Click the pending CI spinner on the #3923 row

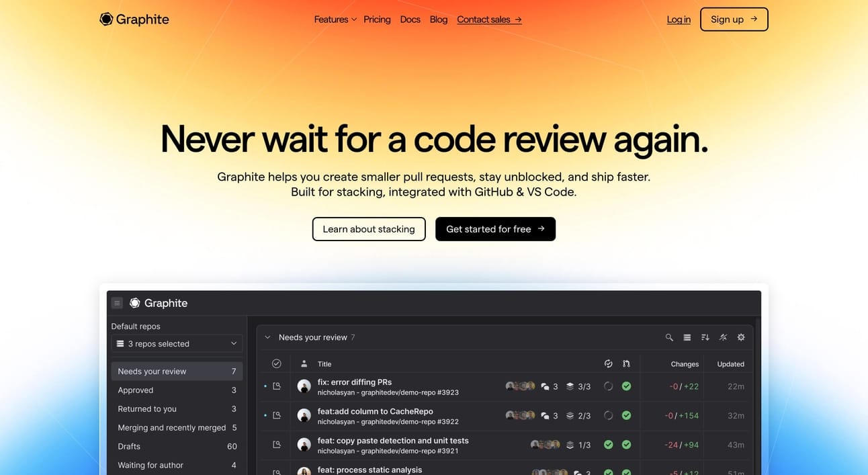608,386
